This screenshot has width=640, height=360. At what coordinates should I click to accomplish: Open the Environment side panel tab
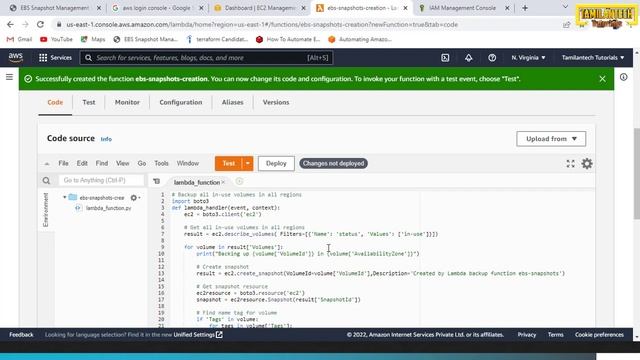pos(46,210)
